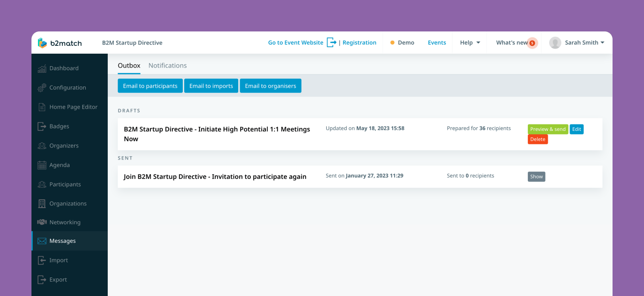Click the Dashboard chart icon
The width and height of the screenshot is (644, 296).
pyautogui.click(x=42, y=68)
